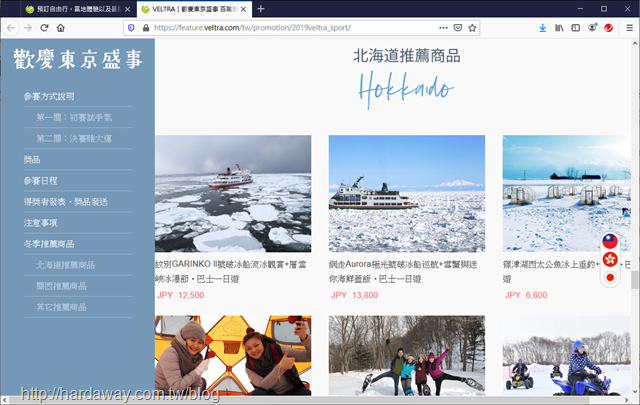The height and width of the screenshot is (405, 640).
Task: Click the JPY 12,500 price
Action: coord(180,295)
